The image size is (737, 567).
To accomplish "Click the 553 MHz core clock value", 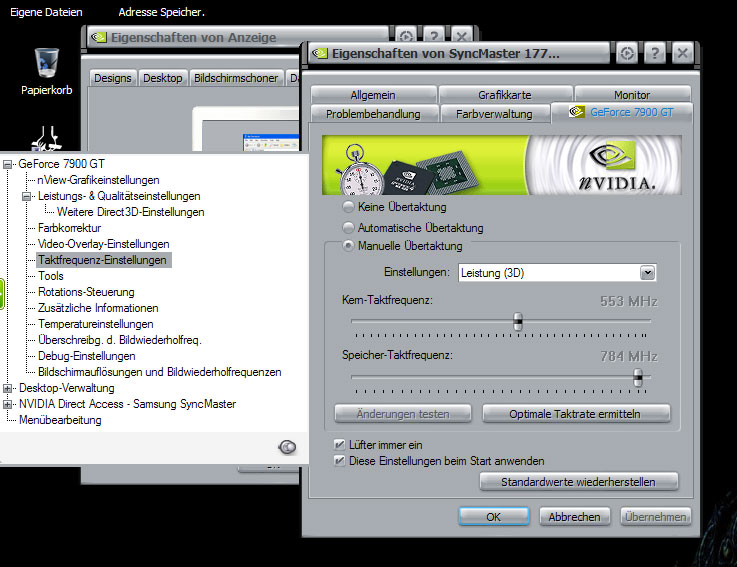I will 629,301.
